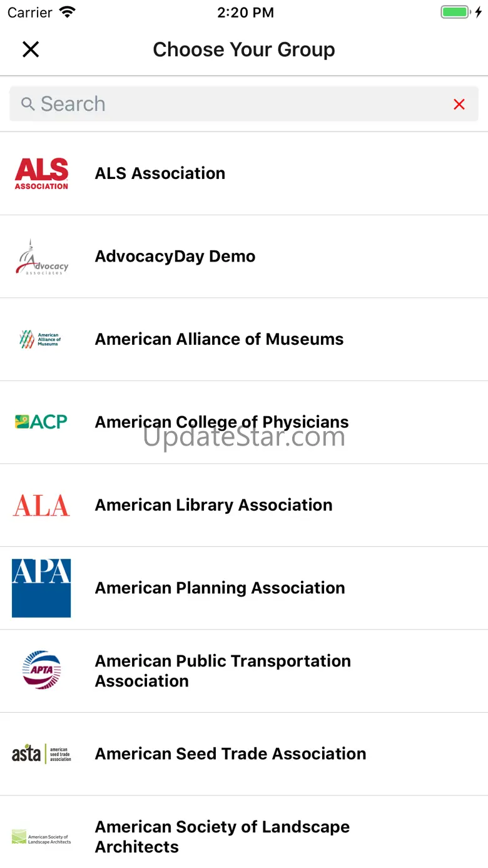Viewport: 488px width, 868px height.
Task: Open American Alliance of Museums
Action: [x=219, y=339]
